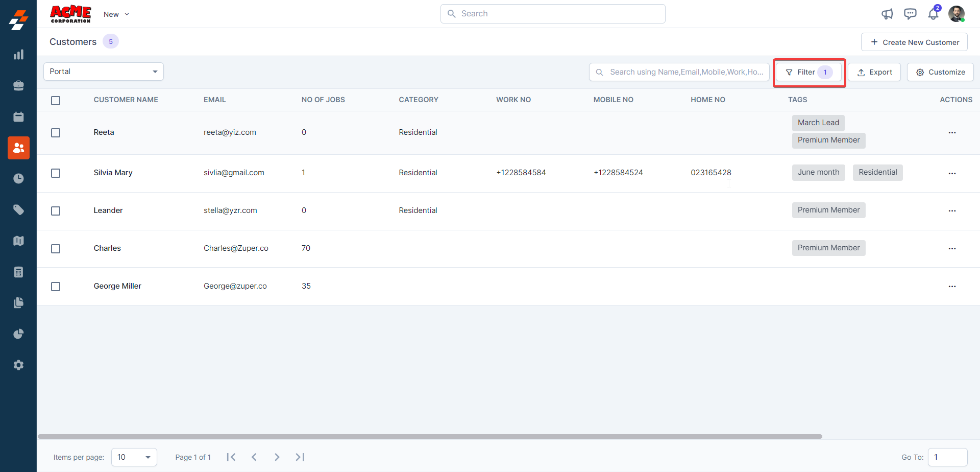980x472 pixels.
Task: Click the Create New Customer button
Action: 914,42
